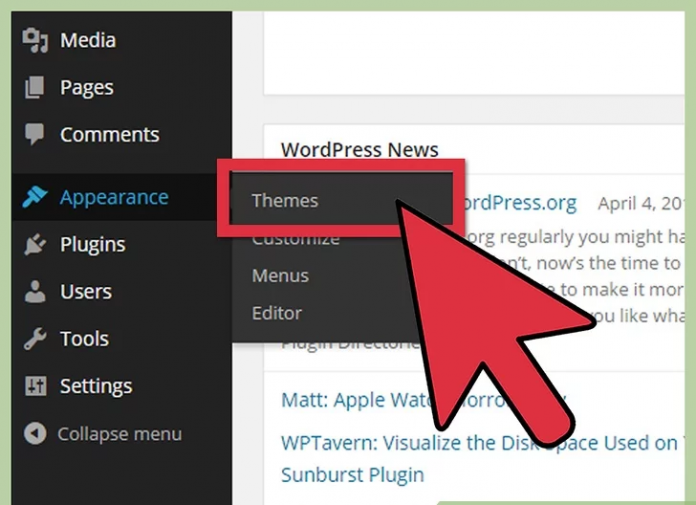The height and width of the screenshot is (505, 696).
Task: Click the Comments speech bubble icon
Action: click(x=35, y=134)
